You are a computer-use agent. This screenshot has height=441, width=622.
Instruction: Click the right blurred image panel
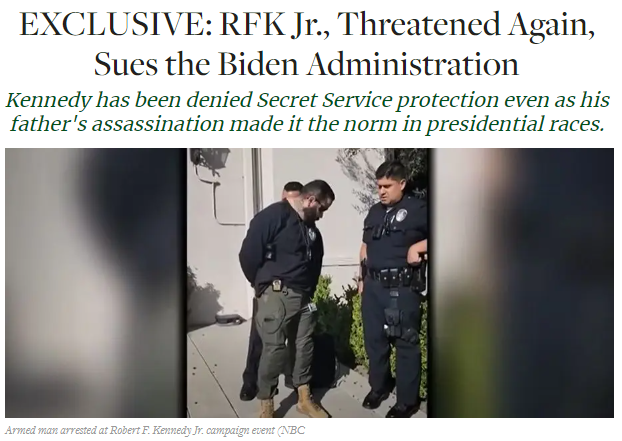click(521, 283)
